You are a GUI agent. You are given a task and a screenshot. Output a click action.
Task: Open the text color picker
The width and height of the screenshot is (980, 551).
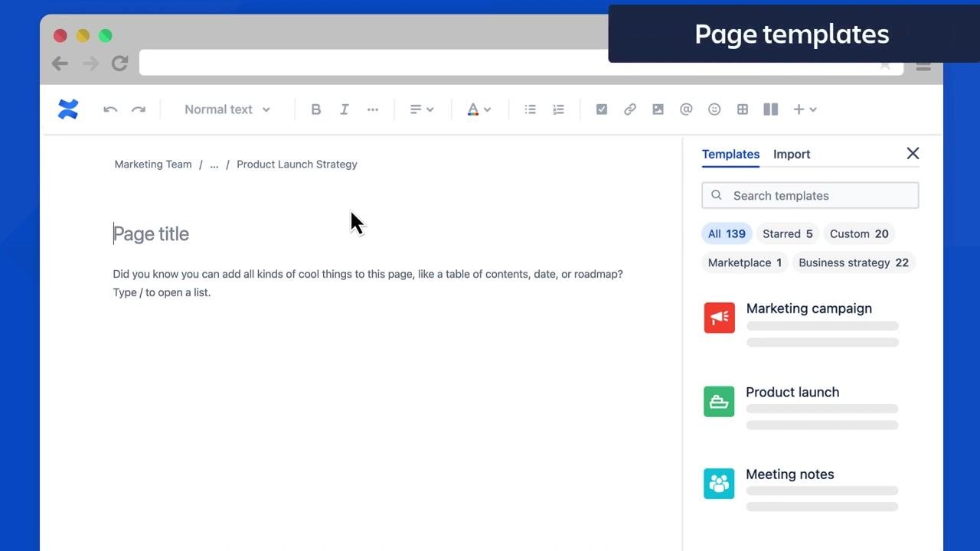(479, 109)
